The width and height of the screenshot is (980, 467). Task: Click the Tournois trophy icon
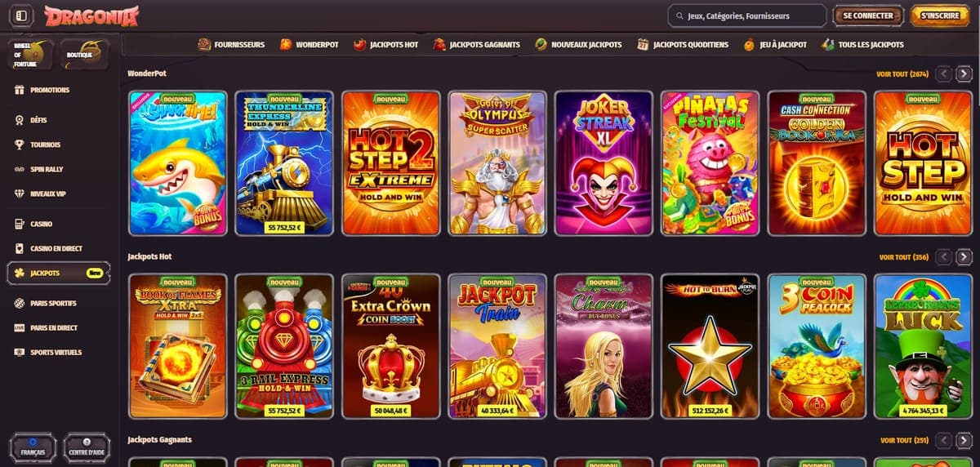coord(20,145)
